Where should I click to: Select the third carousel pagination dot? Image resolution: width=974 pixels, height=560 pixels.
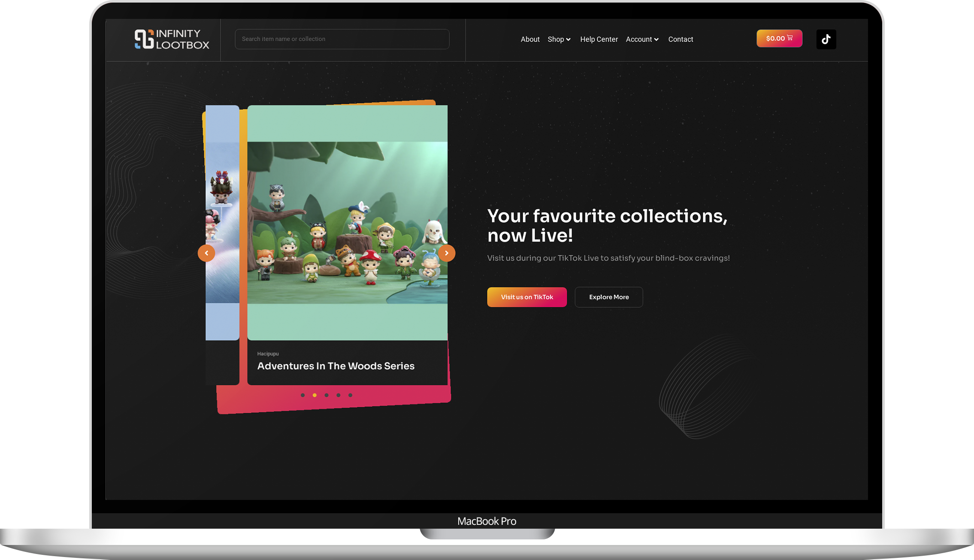(x=327, y=395)
